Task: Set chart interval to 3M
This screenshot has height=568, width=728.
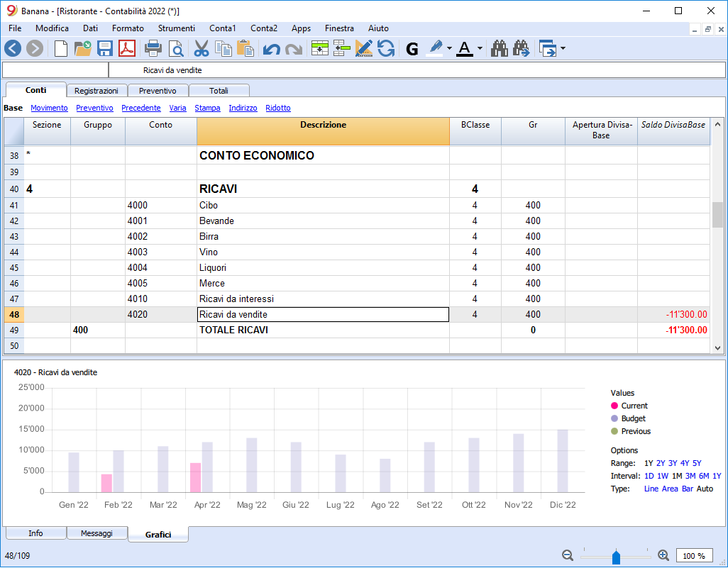Action: pyautogui.click(x=690, y=476)
